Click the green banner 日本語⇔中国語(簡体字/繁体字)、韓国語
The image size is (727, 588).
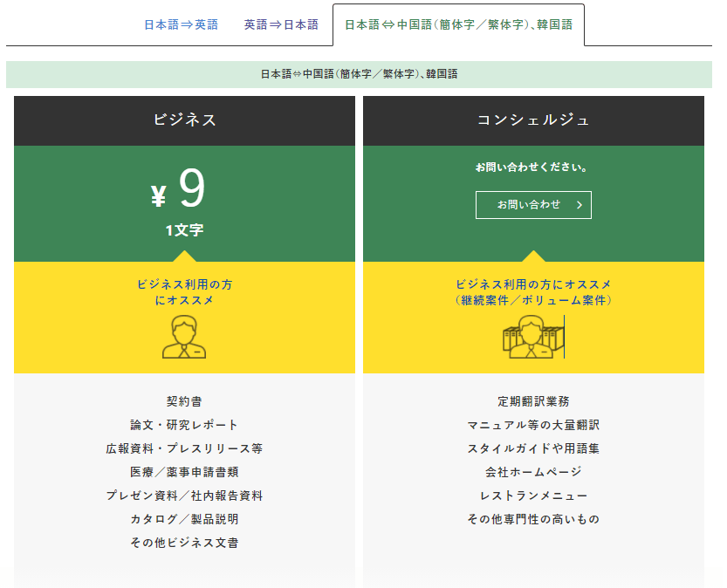359,74
